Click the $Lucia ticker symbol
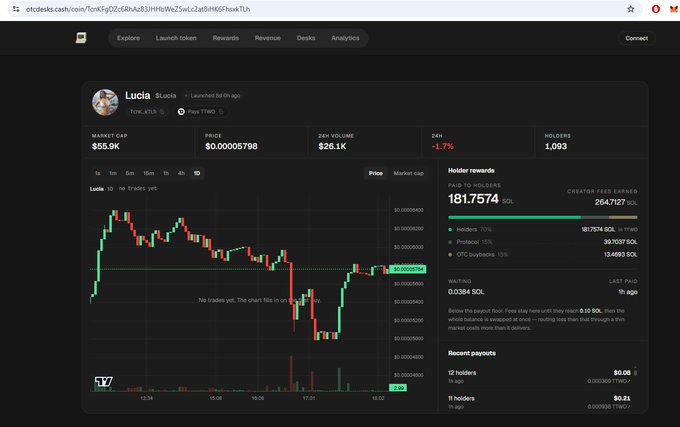The height and width of the screenshot is (427, 680). [x=166, y=96]
